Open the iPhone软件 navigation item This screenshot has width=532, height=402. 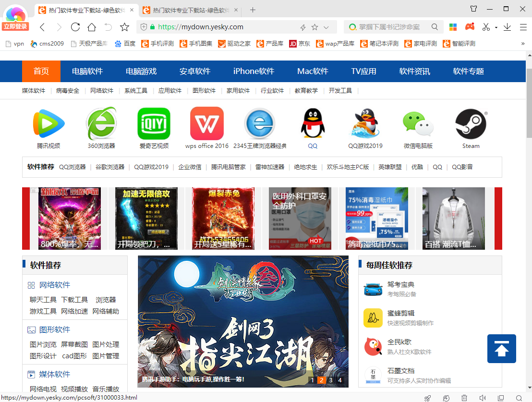[254, 71]
